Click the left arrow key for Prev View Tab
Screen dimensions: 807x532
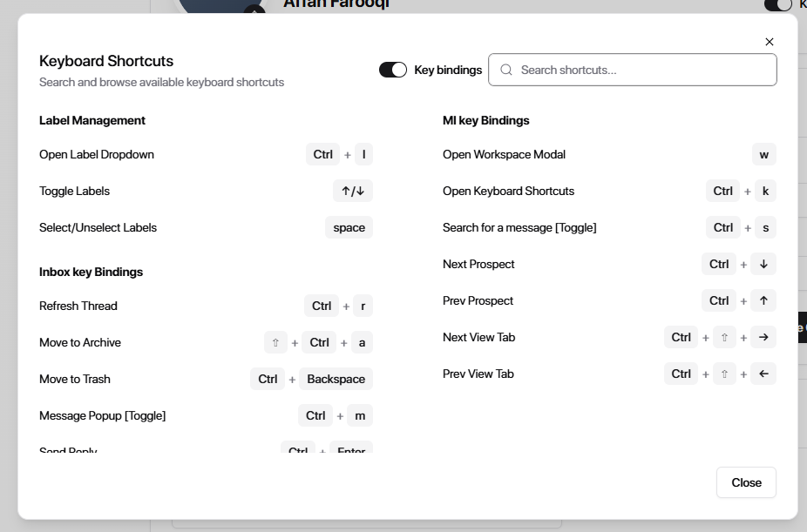[763, 374]
